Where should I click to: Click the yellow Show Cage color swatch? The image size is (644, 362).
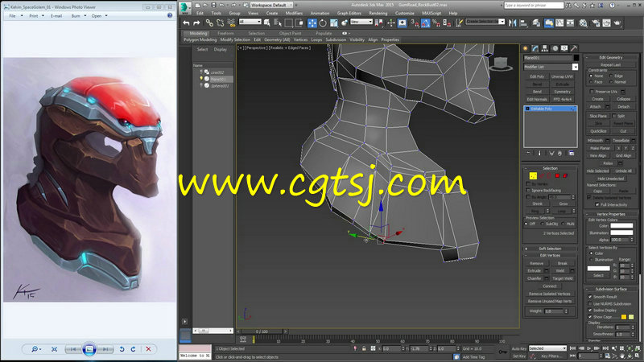pos(623,317)
